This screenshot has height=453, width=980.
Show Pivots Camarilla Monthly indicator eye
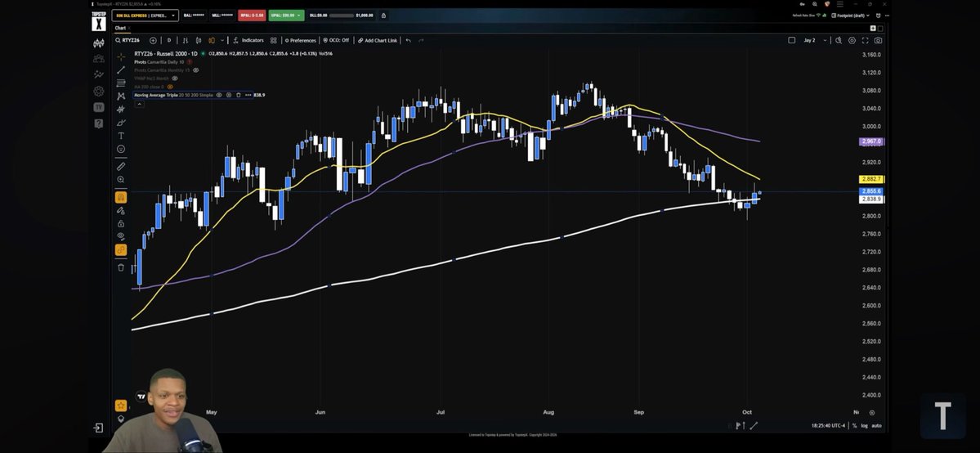click(x=195, y=70)
